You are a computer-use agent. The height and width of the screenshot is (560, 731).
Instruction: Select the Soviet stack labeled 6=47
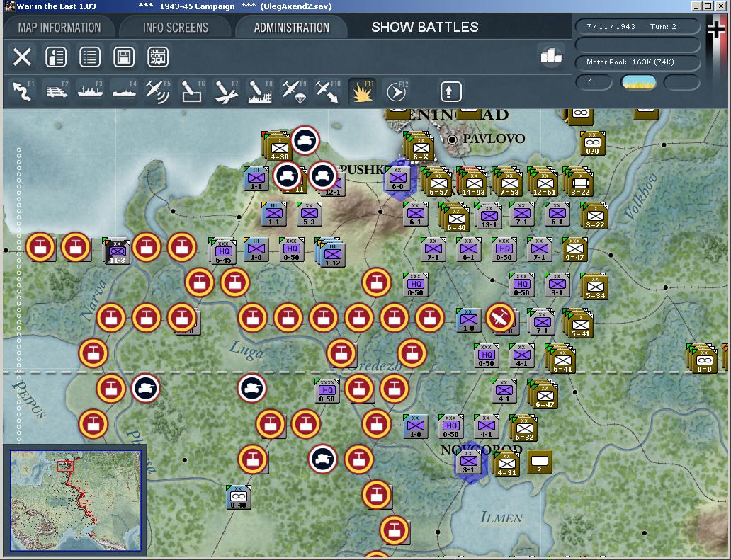(543, 394)
